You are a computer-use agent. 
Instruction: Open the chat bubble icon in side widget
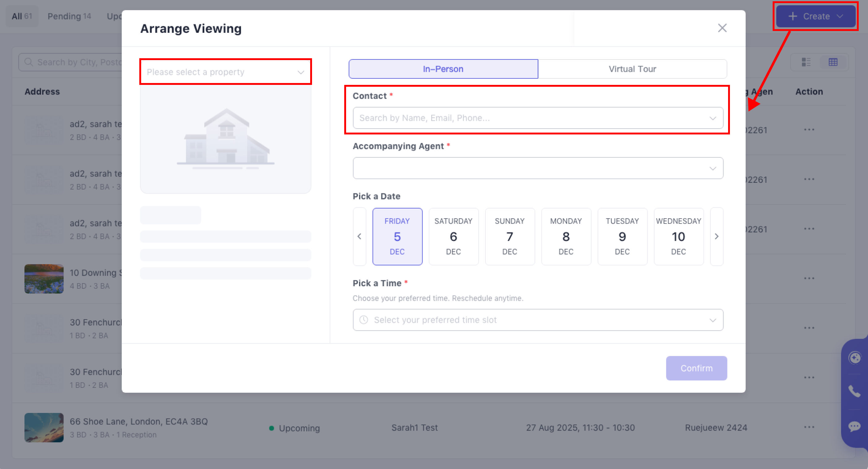(854, 427)
